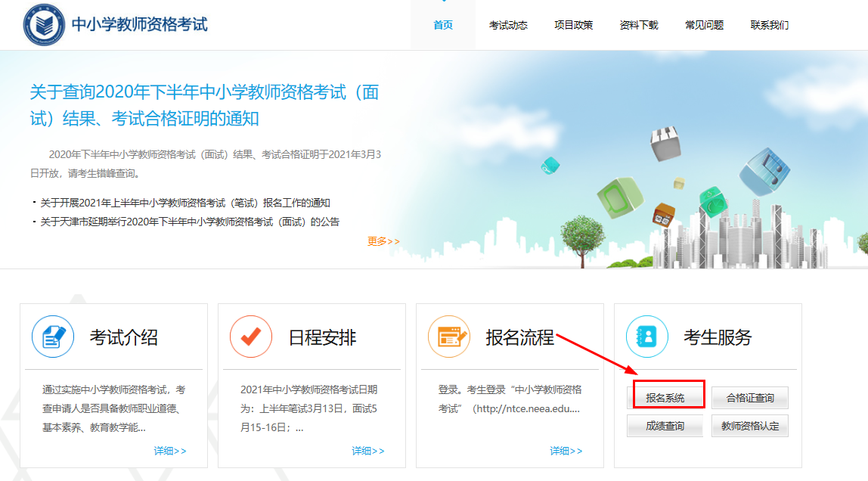Click the orange checkmark icon beside 日程安排

click(250, 337)
